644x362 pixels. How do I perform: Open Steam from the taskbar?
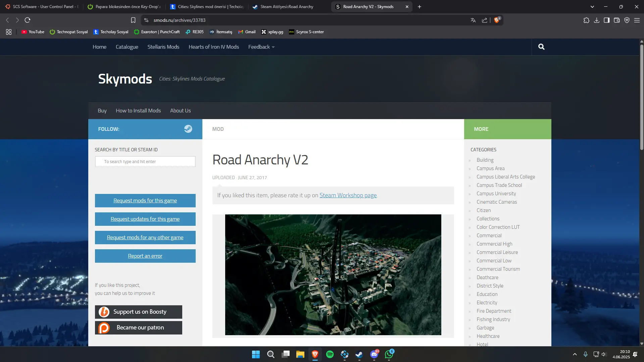(359, 354)
